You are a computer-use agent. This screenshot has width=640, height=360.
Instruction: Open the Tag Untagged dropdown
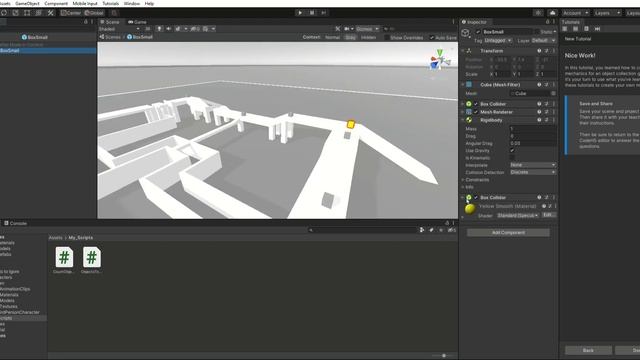pos(498,40)
